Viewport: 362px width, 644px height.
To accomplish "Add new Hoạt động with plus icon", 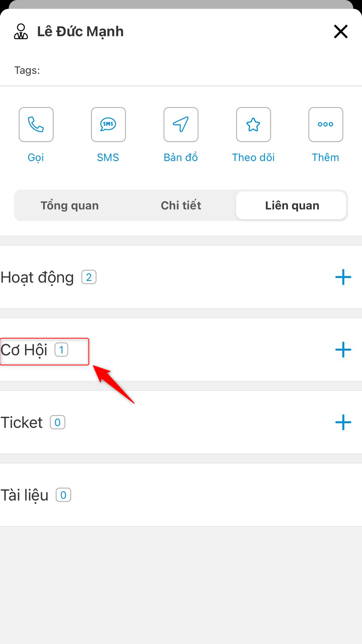I will 343,277.
